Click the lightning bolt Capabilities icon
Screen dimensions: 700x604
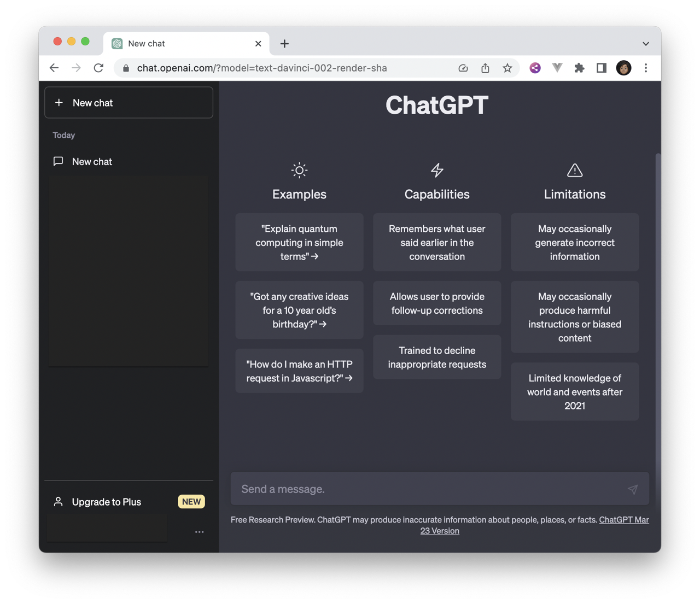(437, 171)
